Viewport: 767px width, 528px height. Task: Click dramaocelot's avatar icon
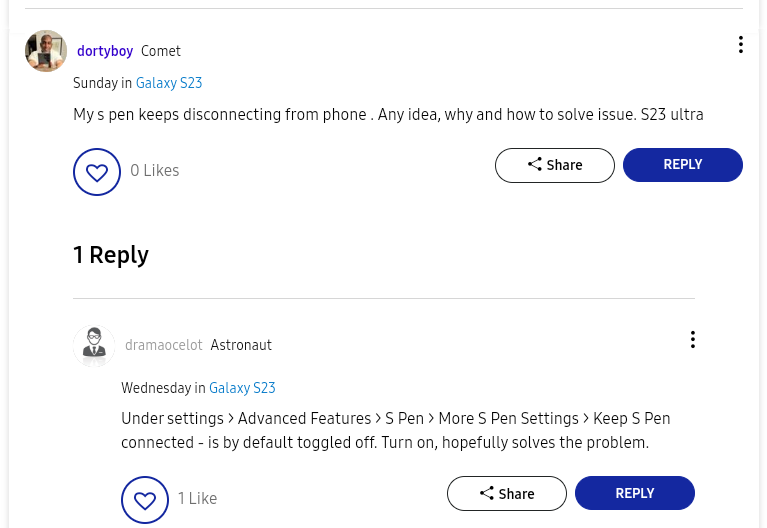point(94,346)
